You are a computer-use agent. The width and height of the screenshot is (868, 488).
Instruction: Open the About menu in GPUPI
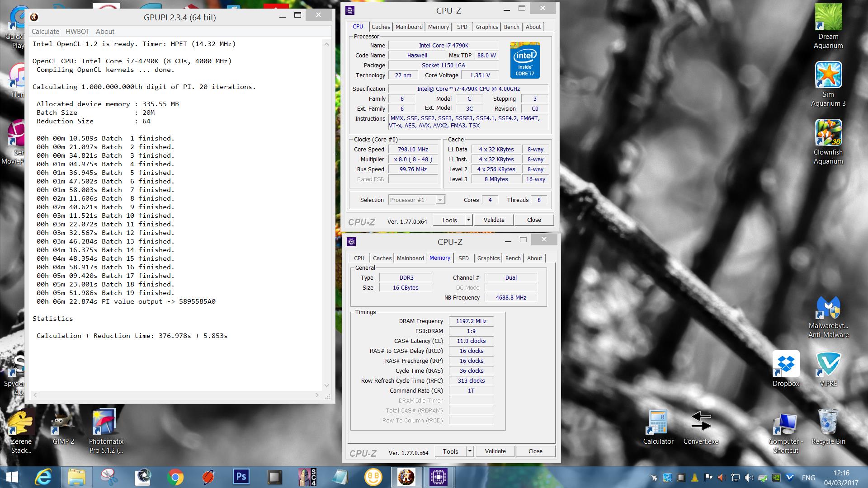click(x=105, y=32)
